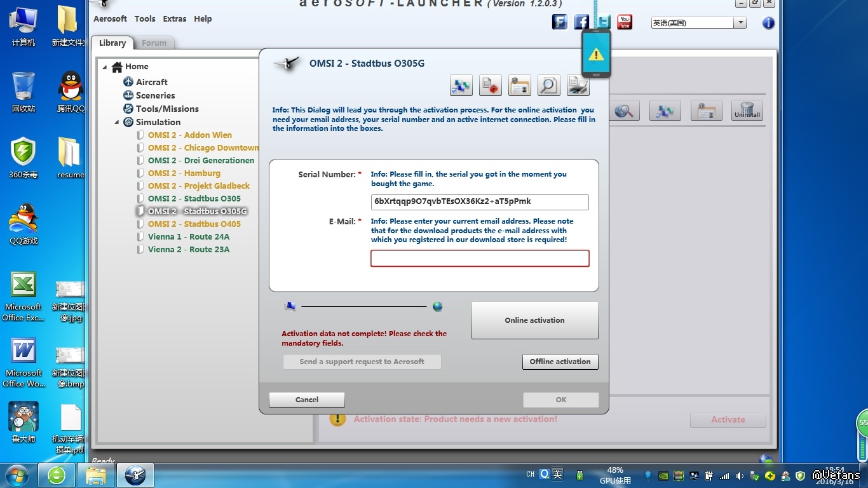Open the Facebook icon link
The image size is (868, 488).
click(x=581, y=22)
